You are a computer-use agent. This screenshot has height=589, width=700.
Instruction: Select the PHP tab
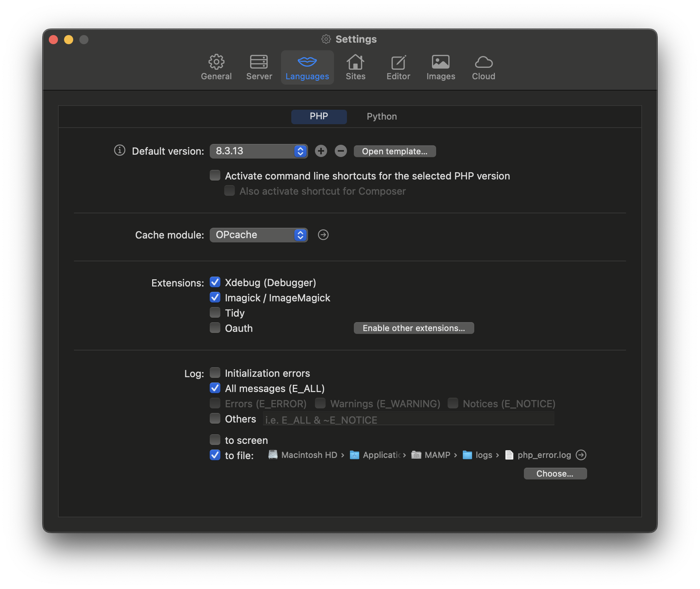pos(319,117)
